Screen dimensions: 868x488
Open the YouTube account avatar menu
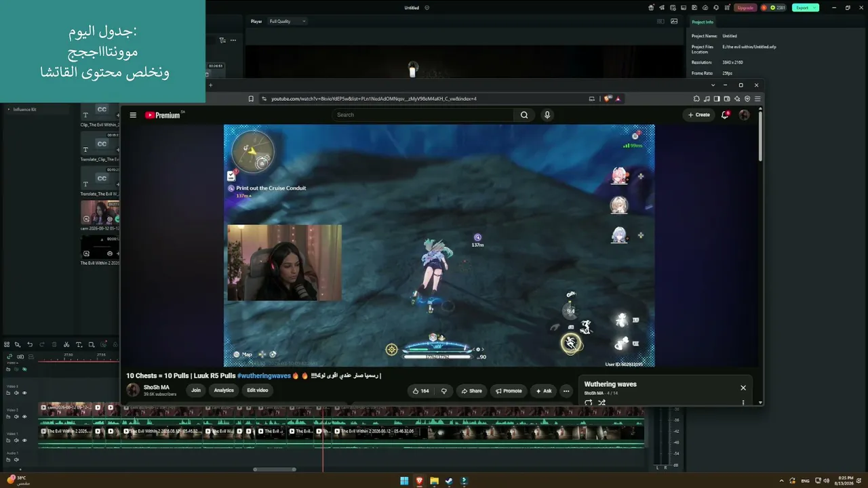[x=744, y=115]
